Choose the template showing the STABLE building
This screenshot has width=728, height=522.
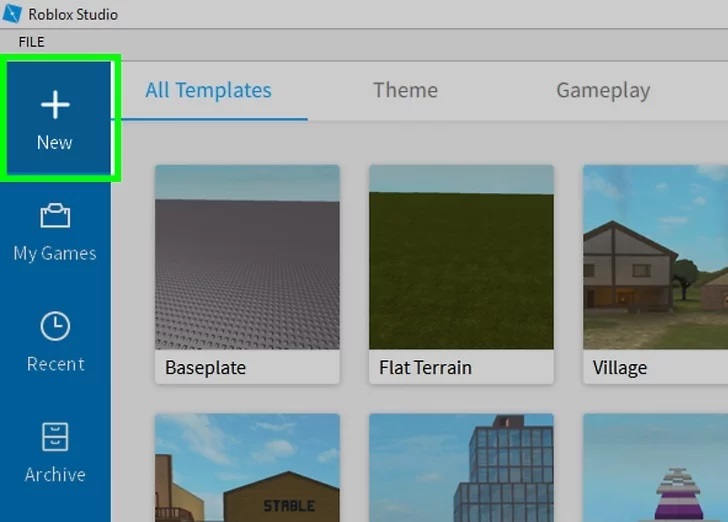[x=247, y=468]
